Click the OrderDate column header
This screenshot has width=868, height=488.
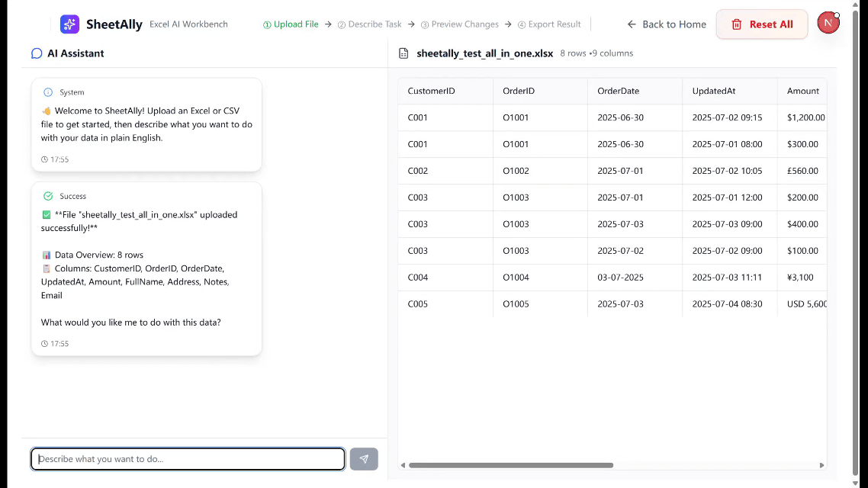pos(618,91)
